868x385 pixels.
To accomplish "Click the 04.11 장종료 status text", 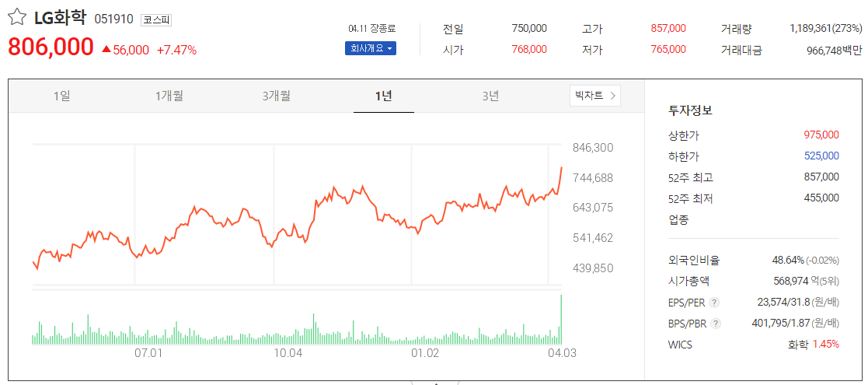I will [x=372, y=29].
